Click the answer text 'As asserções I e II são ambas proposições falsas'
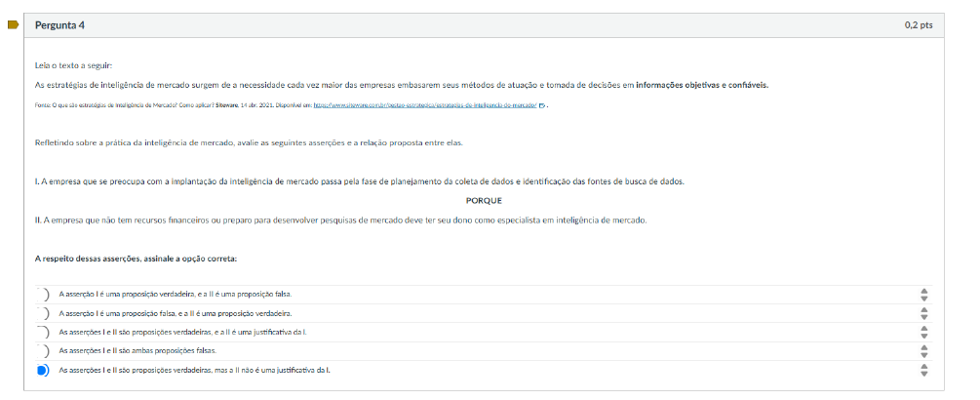 point(137,350)
